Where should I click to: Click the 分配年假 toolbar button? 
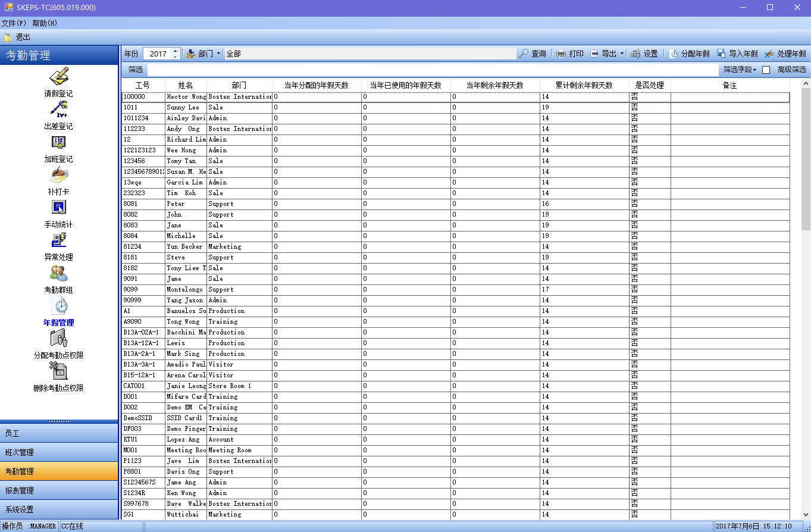pyautogui.click(x=689, y=54)
